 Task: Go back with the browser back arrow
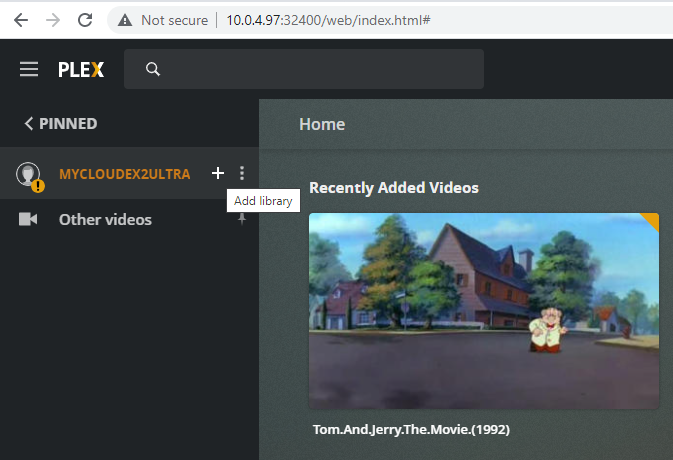(x=21, y=20)
